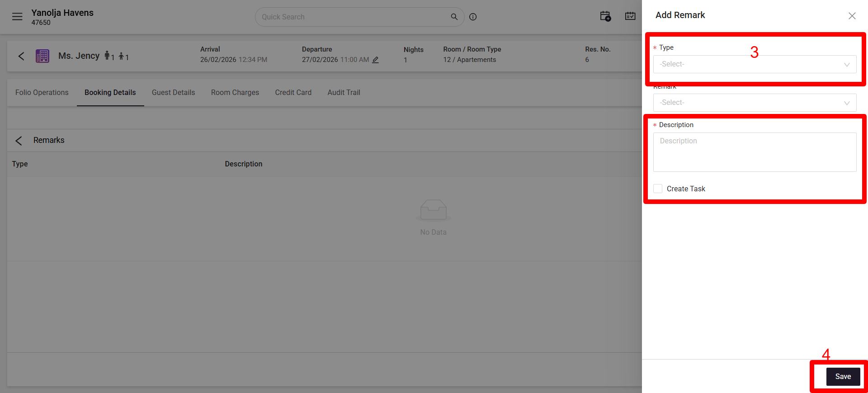Click the Type dropdown chevron arrow
Screen dimensions: 868x393
coord(847,65)
